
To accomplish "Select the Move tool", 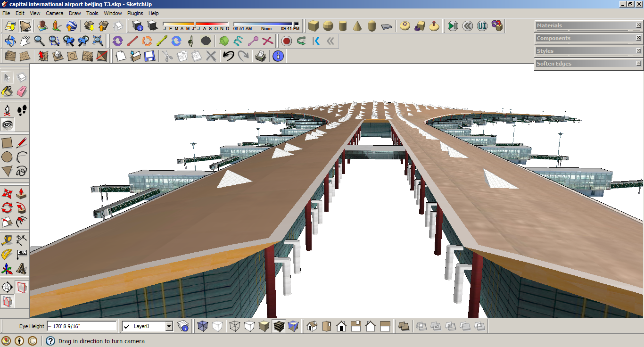I will coord(7,193).
